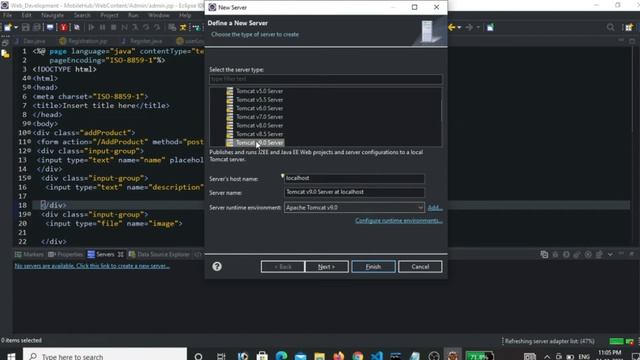Click the Terminate stop icon in toolbar
Viewport: 640px width, 360px height.
pyautogui.click(x=113, y=27)
